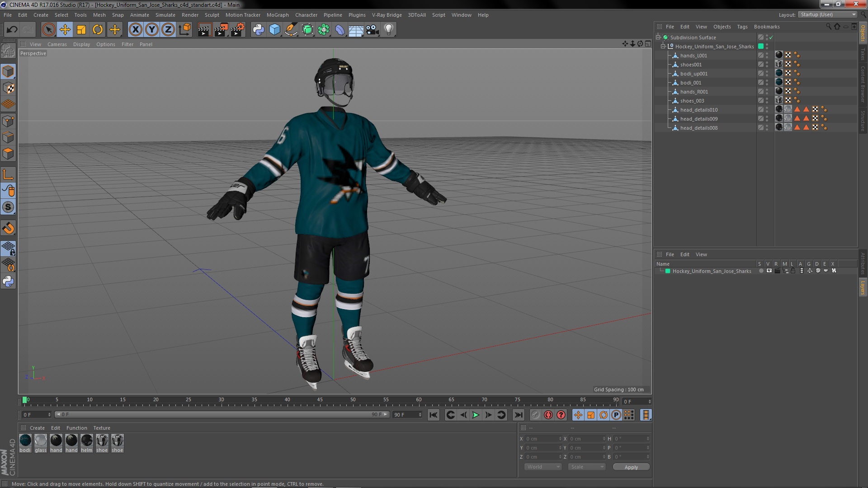
Task: Render to Picture Viewer
Action: tap(221, 30)
